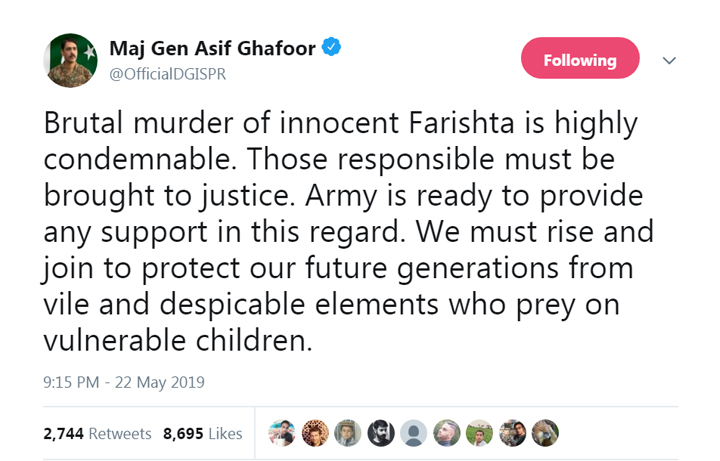Click the default grey silhouette liker avatar
The image size is (720, 461).
tap(413, 432)
